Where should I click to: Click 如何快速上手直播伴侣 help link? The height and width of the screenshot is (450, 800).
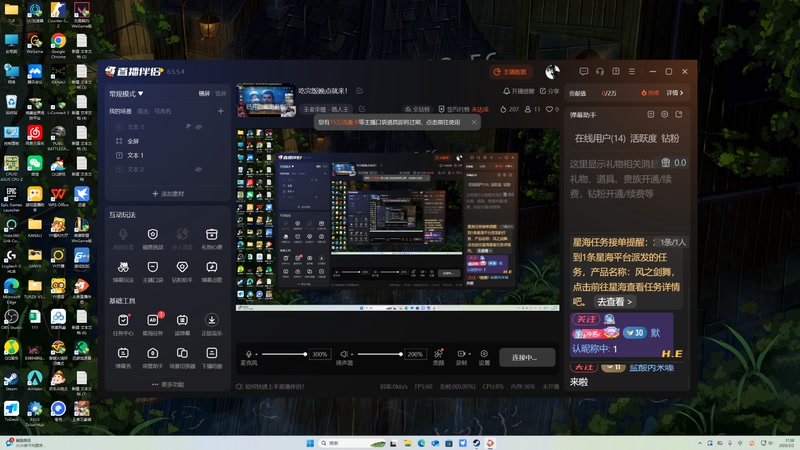270,387
